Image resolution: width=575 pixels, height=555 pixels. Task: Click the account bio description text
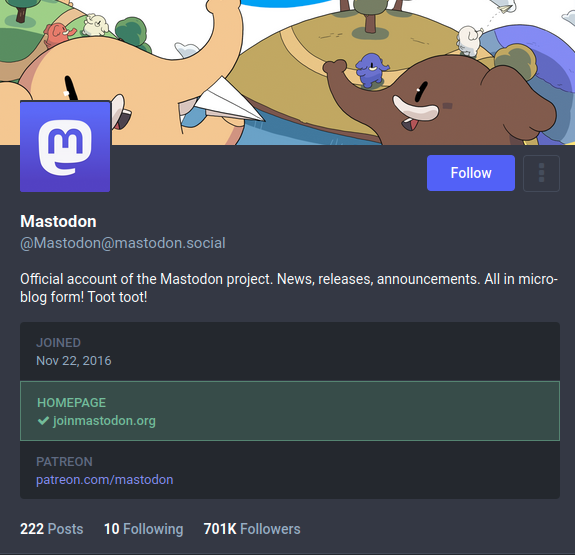[x=289, y=288]
